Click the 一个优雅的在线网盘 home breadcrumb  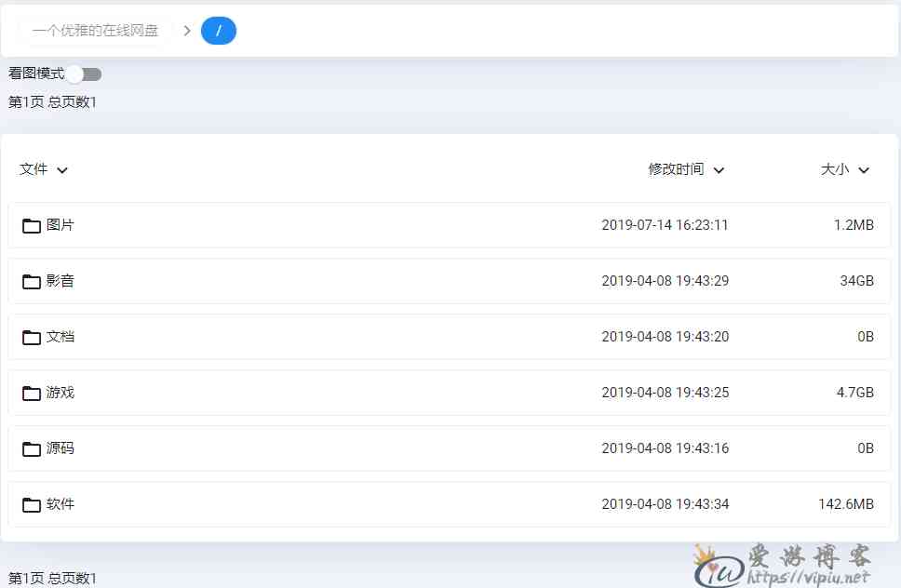95,31
